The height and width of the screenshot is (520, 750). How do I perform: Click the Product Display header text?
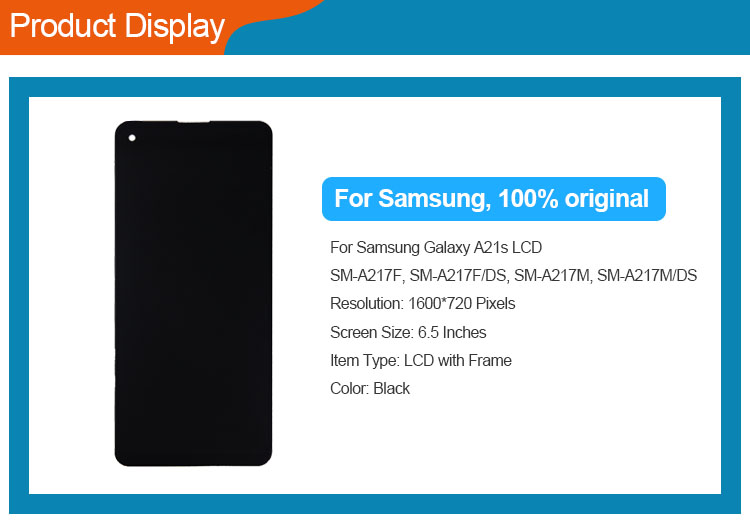(117, 26)
